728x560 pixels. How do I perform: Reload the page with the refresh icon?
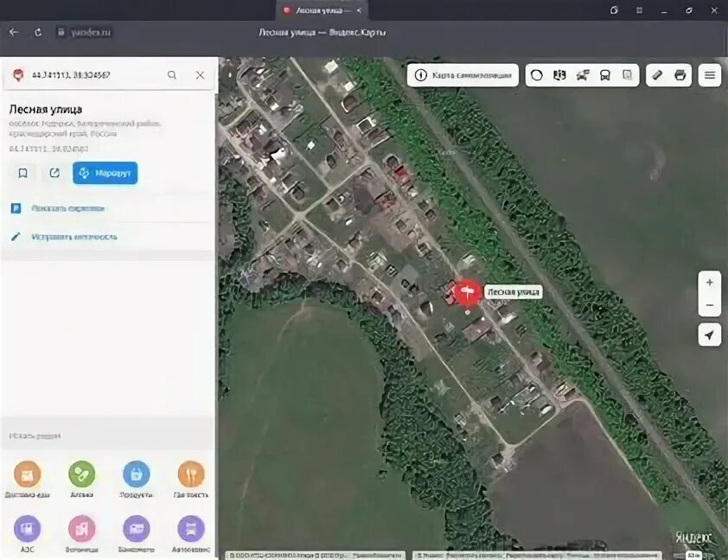38,32
